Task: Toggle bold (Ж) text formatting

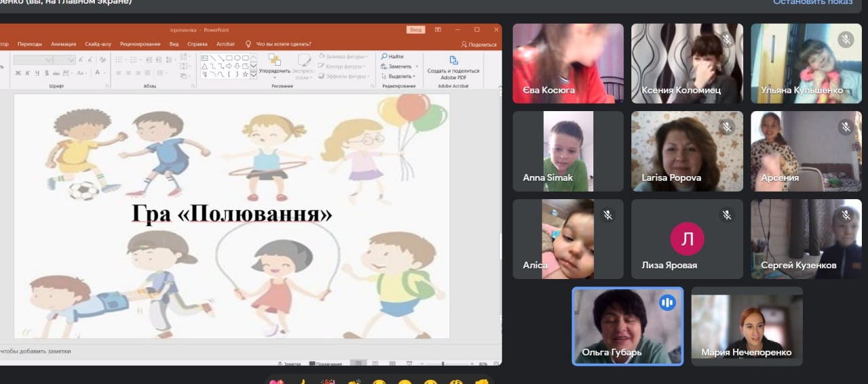Action: point(18,73)
